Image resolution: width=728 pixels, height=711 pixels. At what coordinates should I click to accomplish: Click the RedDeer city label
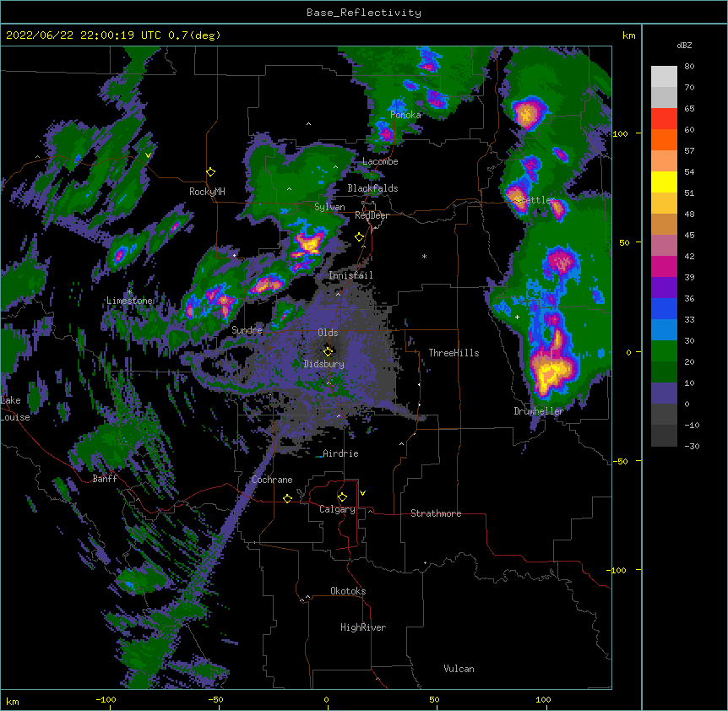[372, 215]
